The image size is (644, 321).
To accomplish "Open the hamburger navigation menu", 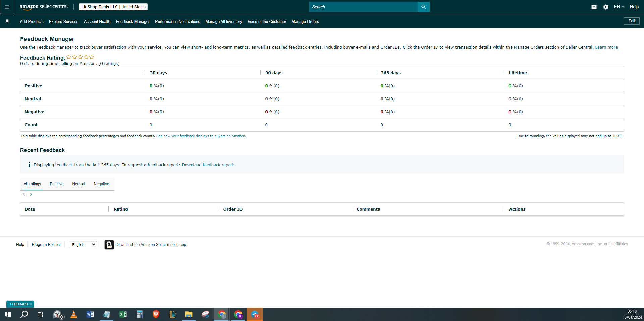I will [7, 7].
